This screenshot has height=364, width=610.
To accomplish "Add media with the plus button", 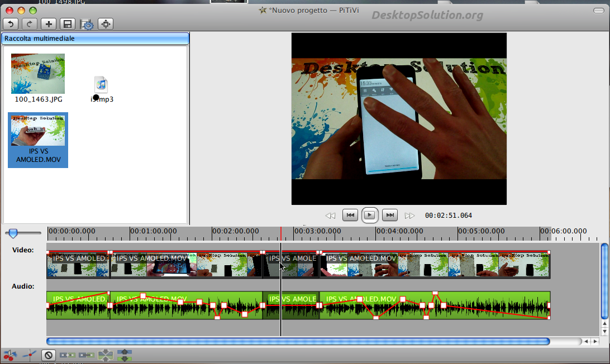I will click(49, 24).
